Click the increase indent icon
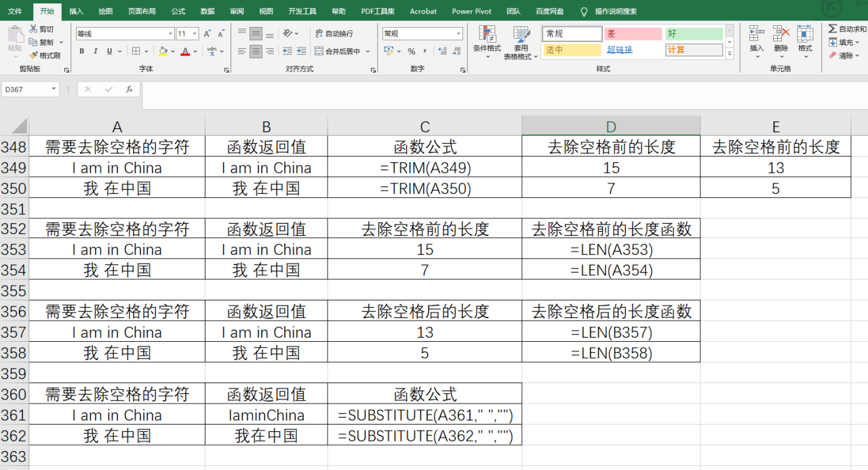868x470 pixels. (300, 51)
